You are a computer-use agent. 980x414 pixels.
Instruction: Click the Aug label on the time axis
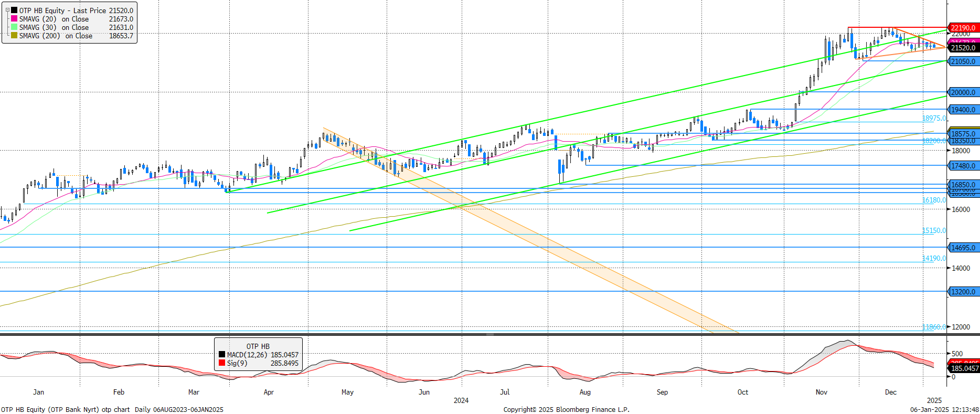585,392
